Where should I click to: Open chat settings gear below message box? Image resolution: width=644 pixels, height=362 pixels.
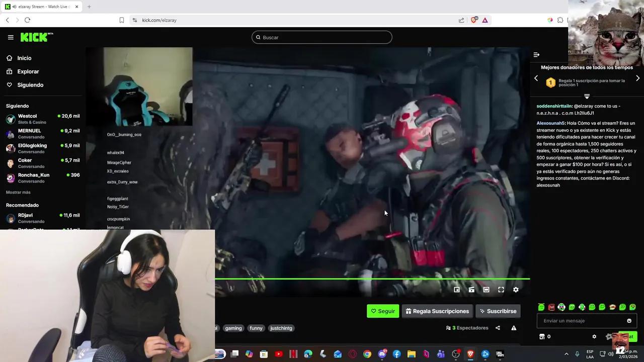pos(594,336)
